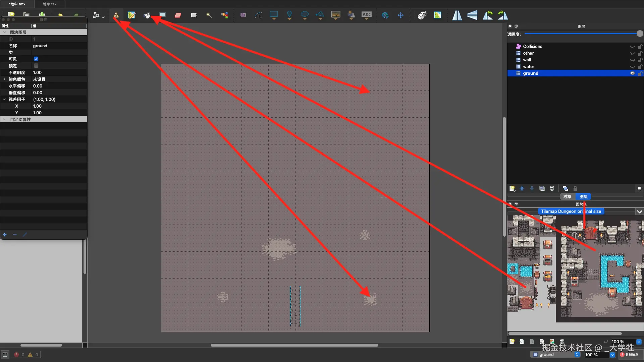The image size is (644, 362).
Task: Select the Collisions layer
Action: pos(532,46)
